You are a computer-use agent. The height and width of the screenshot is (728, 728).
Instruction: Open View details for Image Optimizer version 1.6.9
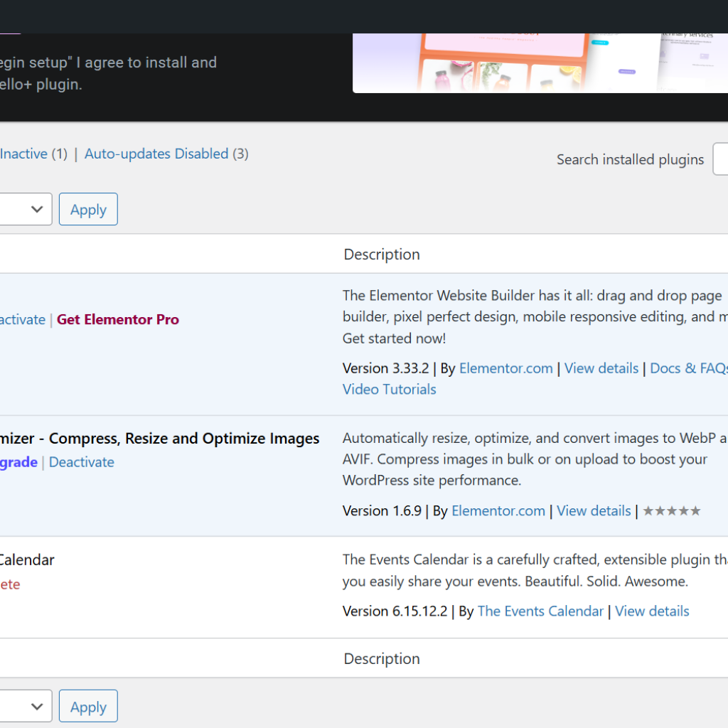(594, 511)
